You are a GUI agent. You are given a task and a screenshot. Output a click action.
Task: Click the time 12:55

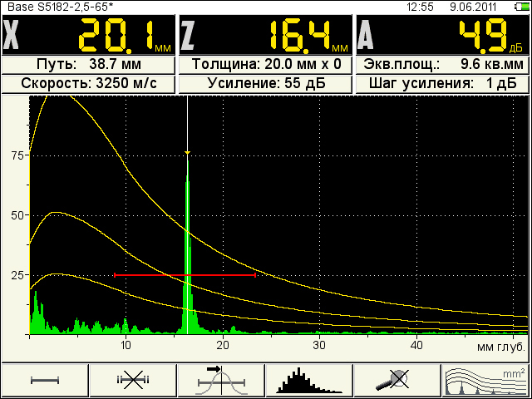pyautogui.click(x=420, y=7)
